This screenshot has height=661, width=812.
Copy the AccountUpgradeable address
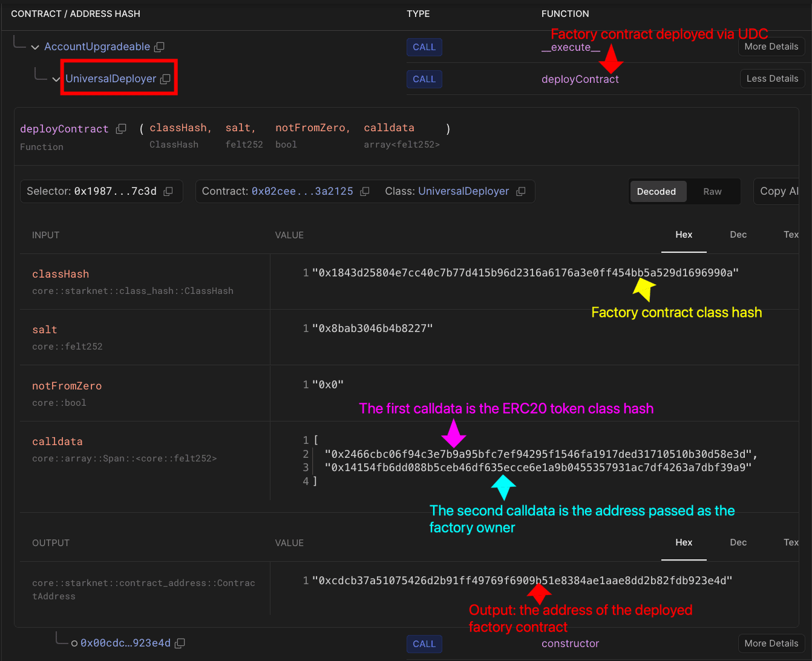click(x=160, y=47)
